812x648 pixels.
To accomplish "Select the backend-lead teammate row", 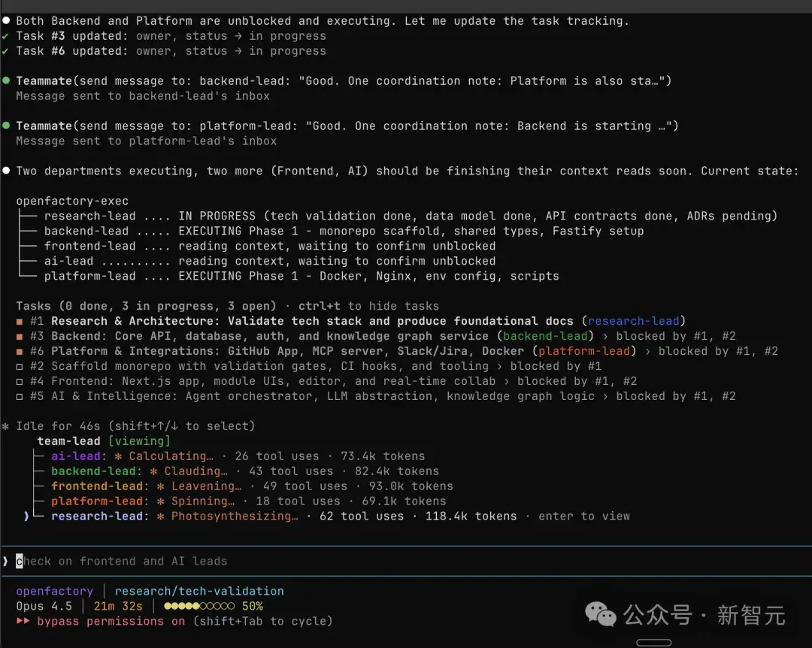I will pos(244,471).
